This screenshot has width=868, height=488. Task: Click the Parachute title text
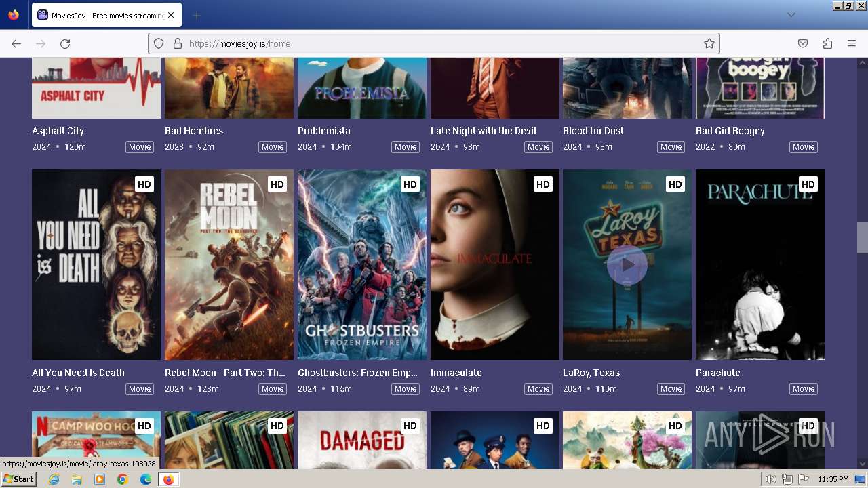coord(718,373)
